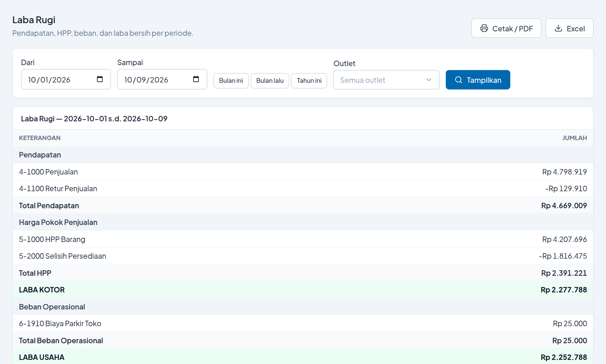Screen dimensions: 606x364
Task: Click the Cetak / PDF button text
Action: coord(513,29)
